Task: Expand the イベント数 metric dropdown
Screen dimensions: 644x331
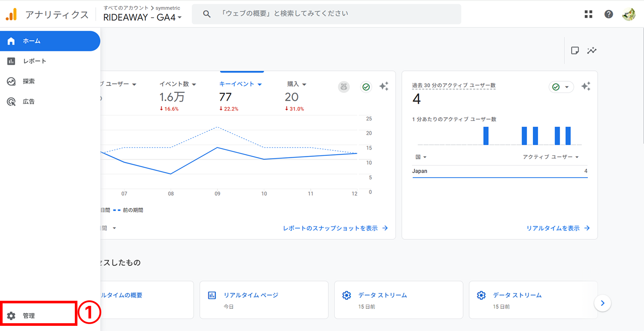Action: coord(194,84)
